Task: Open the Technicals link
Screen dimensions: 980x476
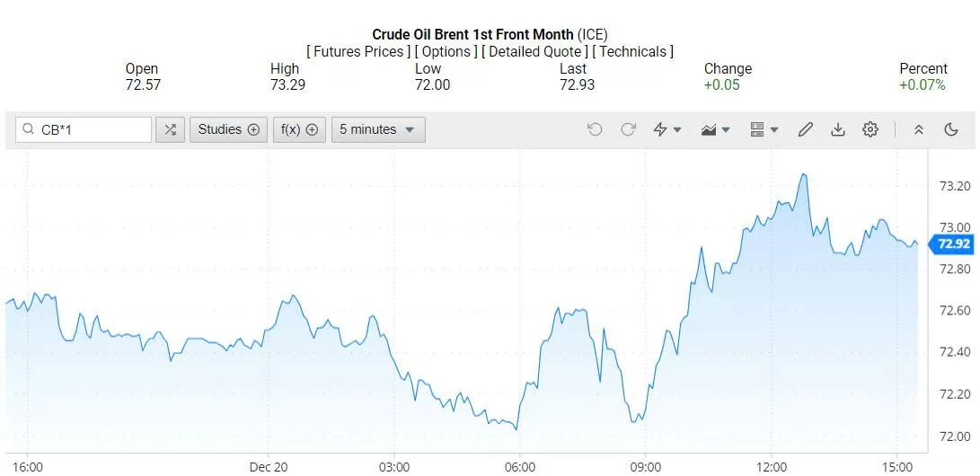Action: coord(633,51)
